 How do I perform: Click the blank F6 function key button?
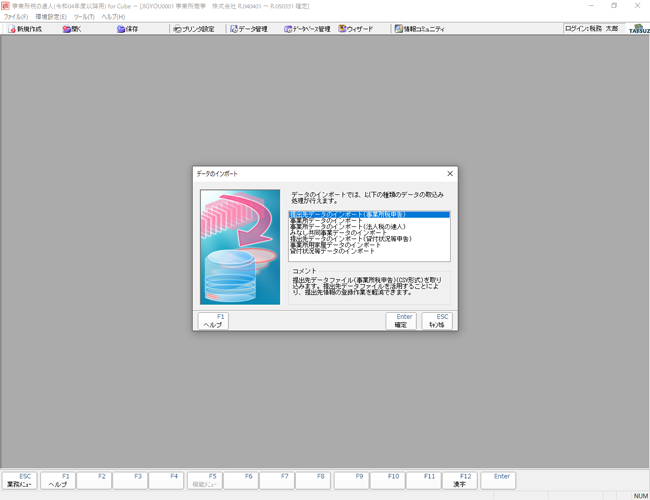[240, 481]
